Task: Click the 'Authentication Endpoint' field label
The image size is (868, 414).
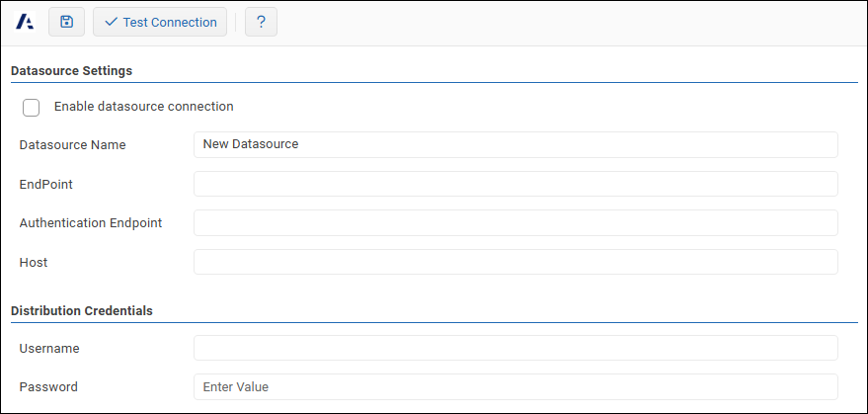Action: (x=91, y=223)
